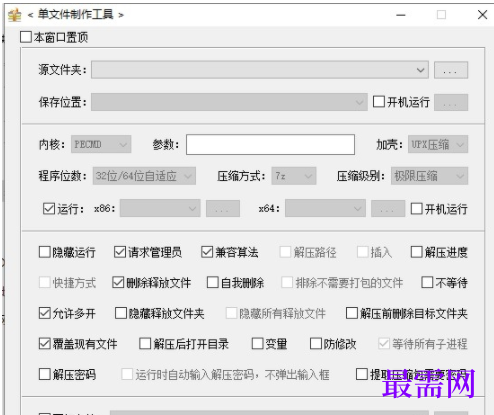
Task: Open the 压缩方式 7z dropdown
Action: pos(294,176)
